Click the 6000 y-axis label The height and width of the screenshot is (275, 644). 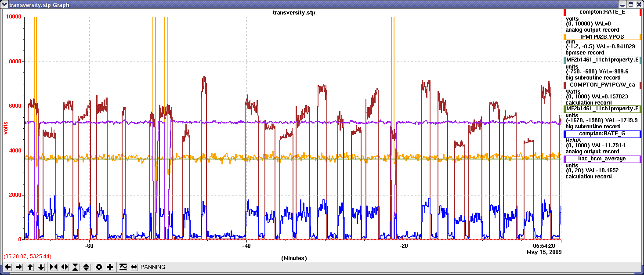(15, 106)
